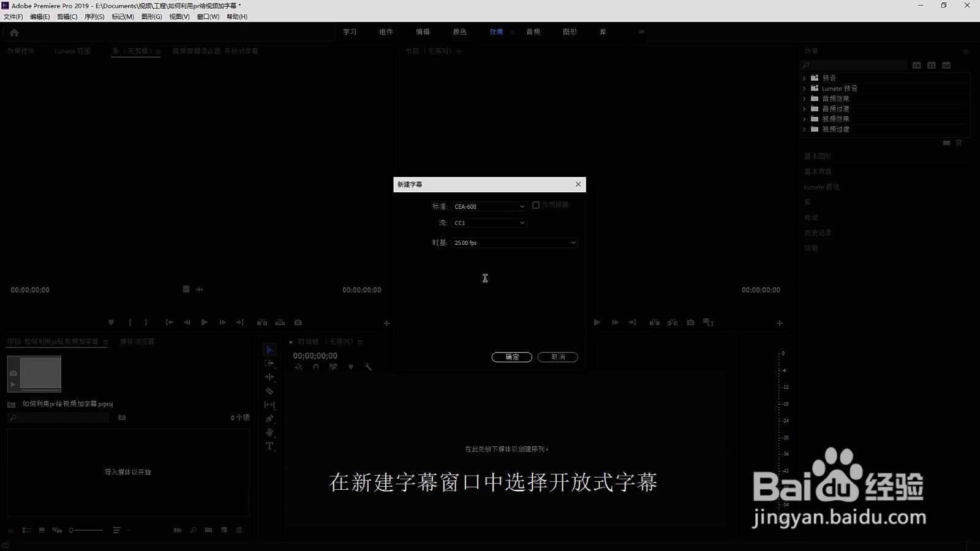Close the 新建字幕 dialog
Screen dimensions: 980x551
coord(578,184)
